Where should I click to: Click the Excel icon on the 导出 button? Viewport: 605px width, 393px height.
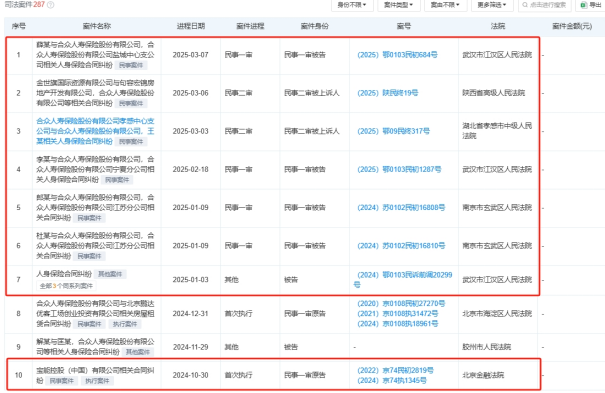(x=584, y=5)
